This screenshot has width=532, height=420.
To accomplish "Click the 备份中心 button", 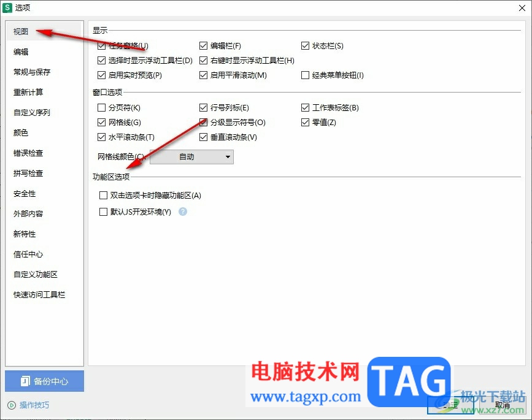I will point(44,381).
